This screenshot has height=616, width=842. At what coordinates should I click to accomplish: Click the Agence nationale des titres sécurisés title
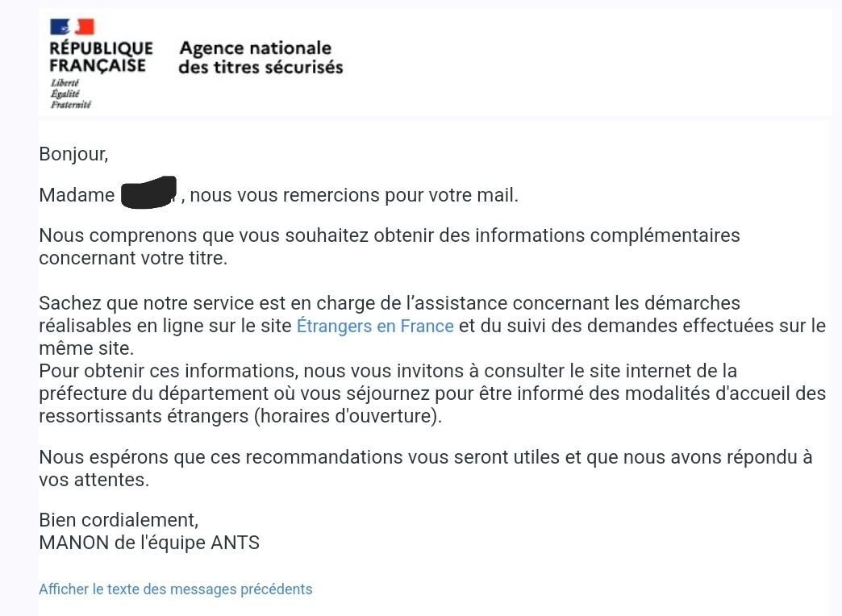(261, 57)
